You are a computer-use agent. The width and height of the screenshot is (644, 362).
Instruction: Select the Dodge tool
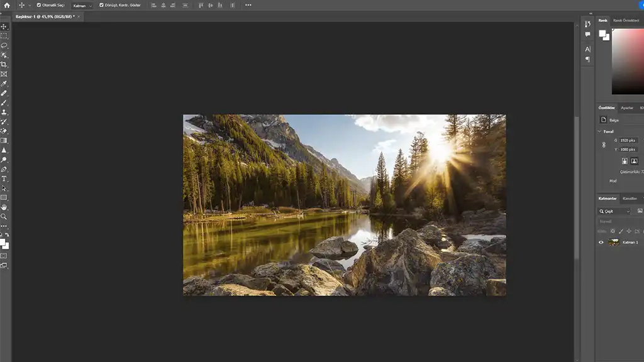[x=4, y=160]
